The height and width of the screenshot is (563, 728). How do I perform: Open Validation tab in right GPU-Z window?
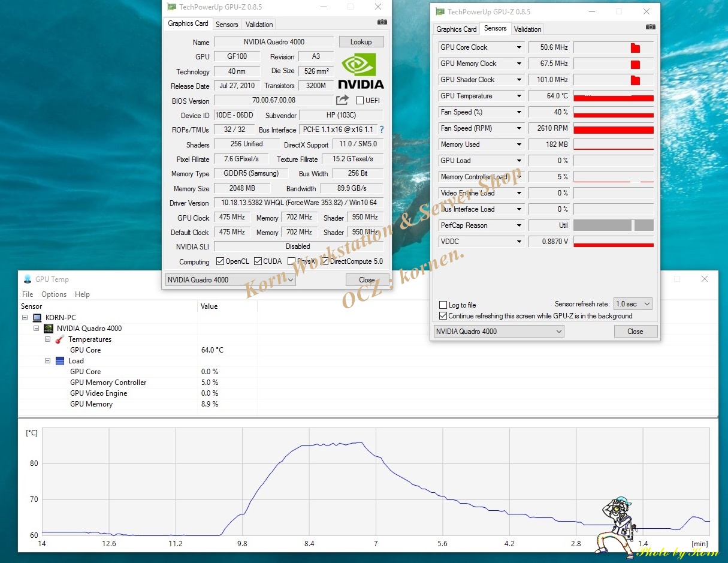528,29
